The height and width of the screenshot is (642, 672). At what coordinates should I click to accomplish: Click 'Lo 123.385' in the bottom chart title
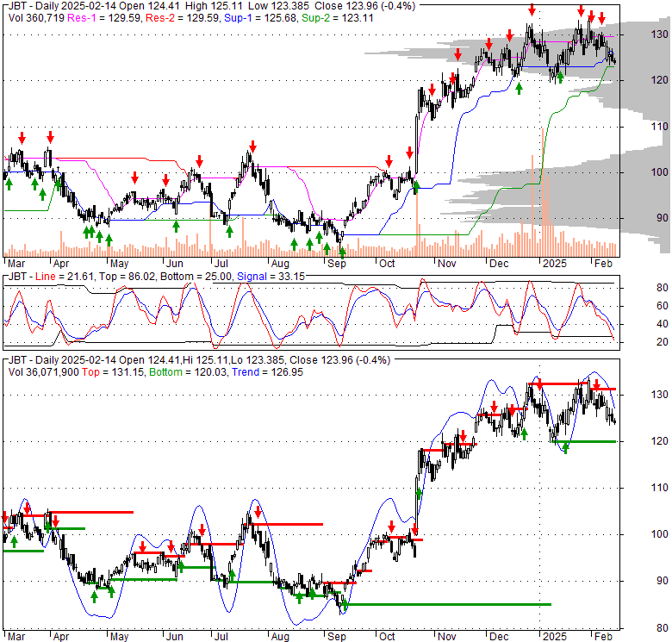point(257,360)
